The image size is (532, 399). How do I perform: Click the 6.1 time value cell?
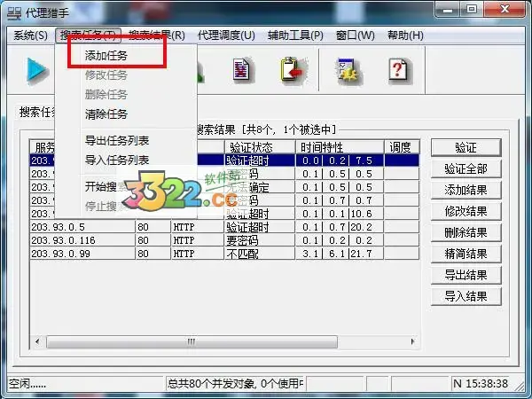(x=337, y=254)
